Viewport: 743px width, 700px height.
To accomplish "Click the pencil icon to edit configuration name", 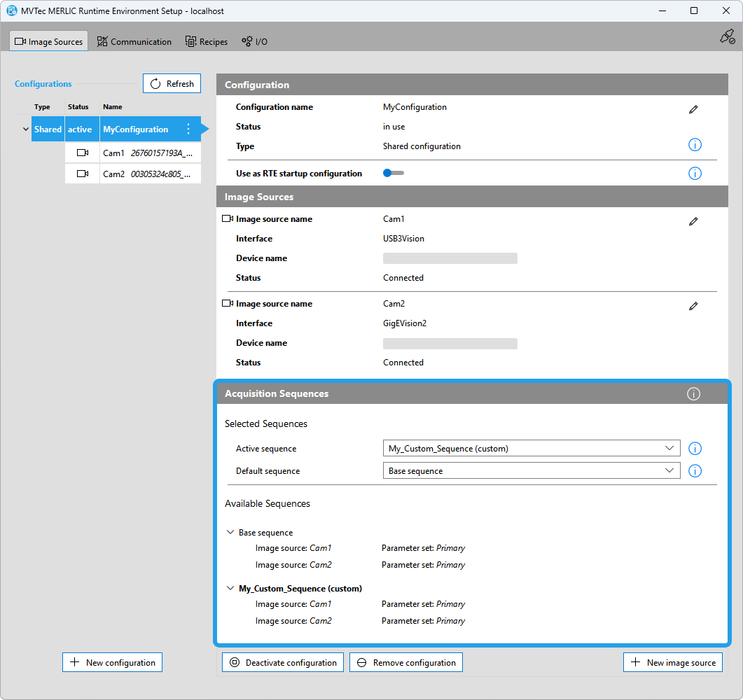I will pos(693,109).
